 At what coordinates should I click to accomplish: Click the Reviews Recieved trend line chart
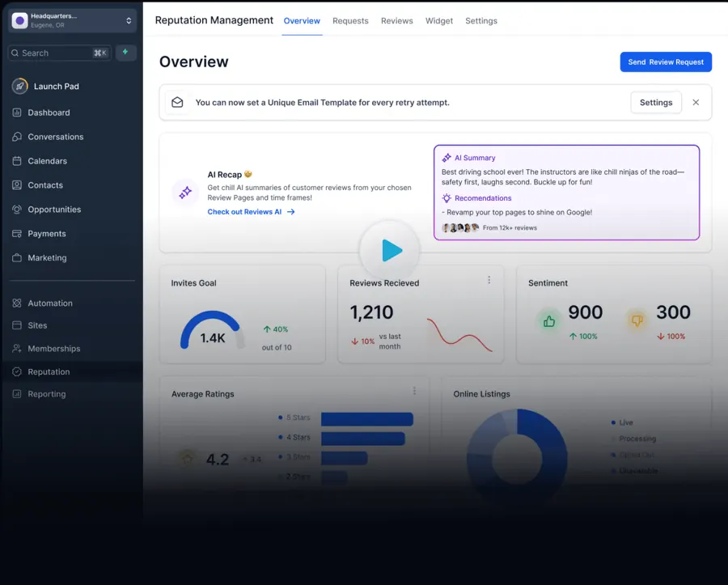(459, 335)
